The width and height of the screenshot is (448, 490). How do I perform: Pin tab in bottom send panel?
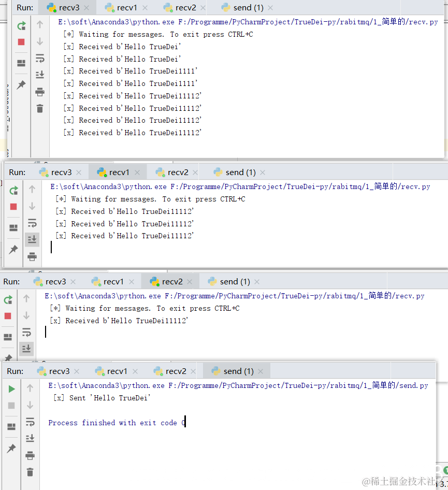(x=11, y=449)
